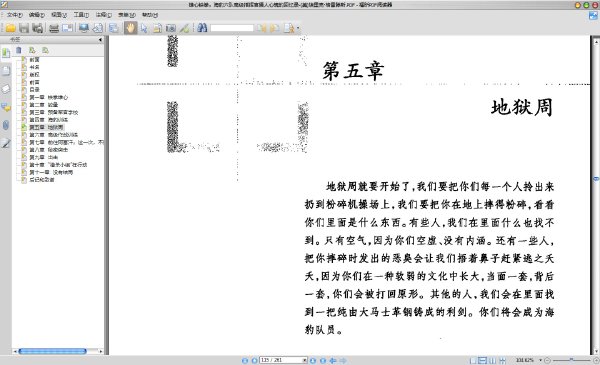This screenshot has width=600, height=365.
Task: Switch to facing pages layout
Action: click(492, 360)
